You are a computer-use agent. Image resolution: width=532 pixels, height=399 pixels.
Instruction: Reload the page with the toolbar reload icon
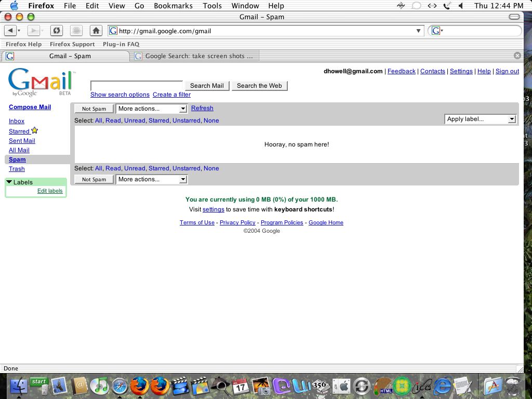coord(56,31)
